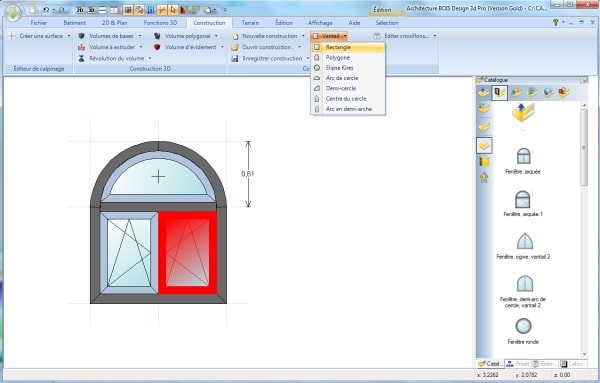Click Ouvrir construction folder icon
600x383 pixels.
(235, 47)
